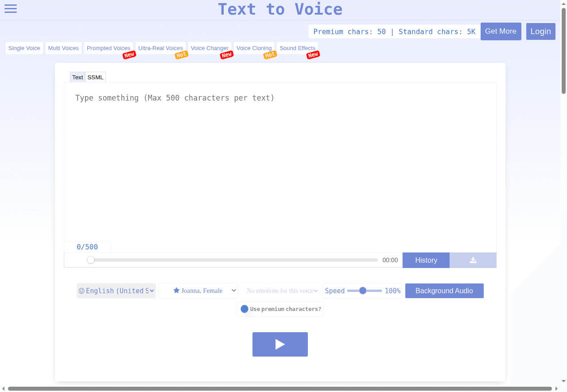
Task: Click the Get More characters button
Action: pos(501,31)
